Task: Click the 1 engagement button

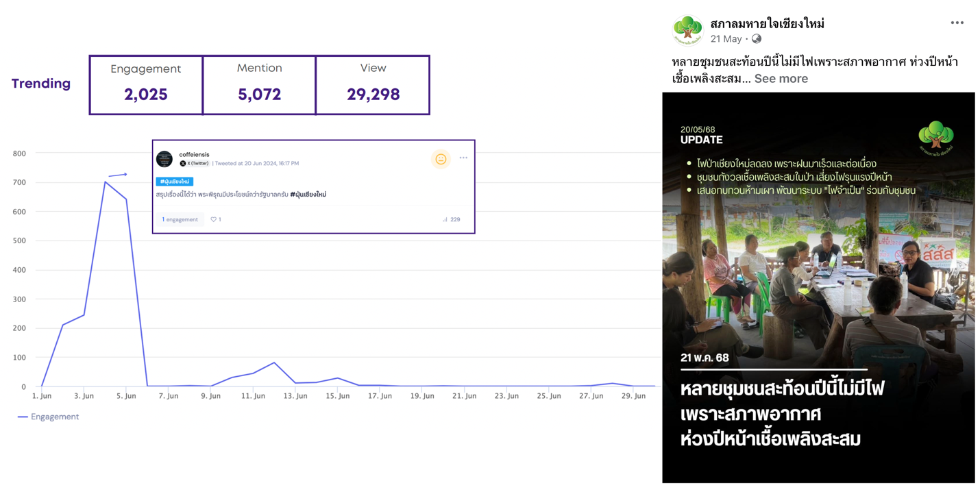Action: [180, 220]
